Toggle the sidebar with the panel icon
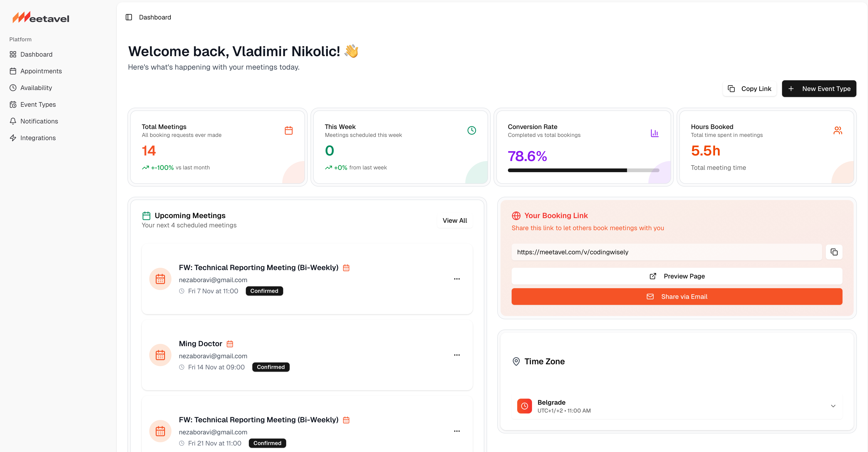 coord(129,17)
